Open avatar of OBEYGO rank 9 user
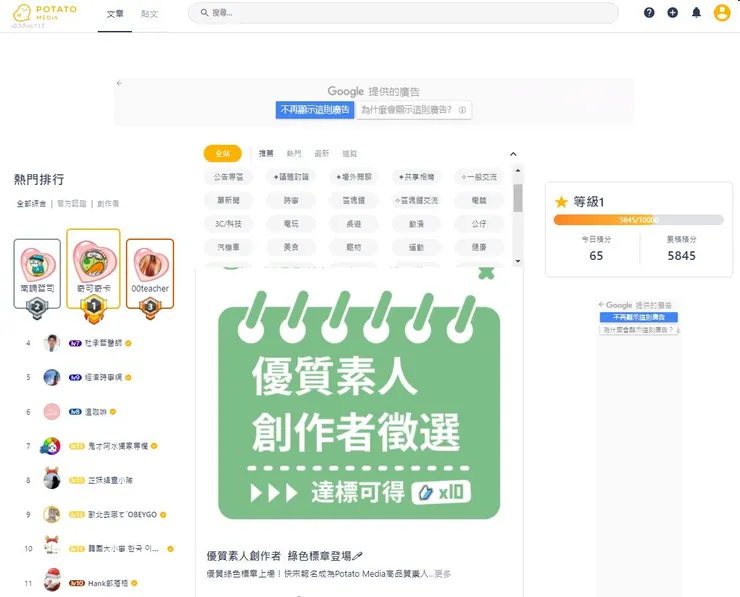 pyautogui.click(x=51, y=514)
